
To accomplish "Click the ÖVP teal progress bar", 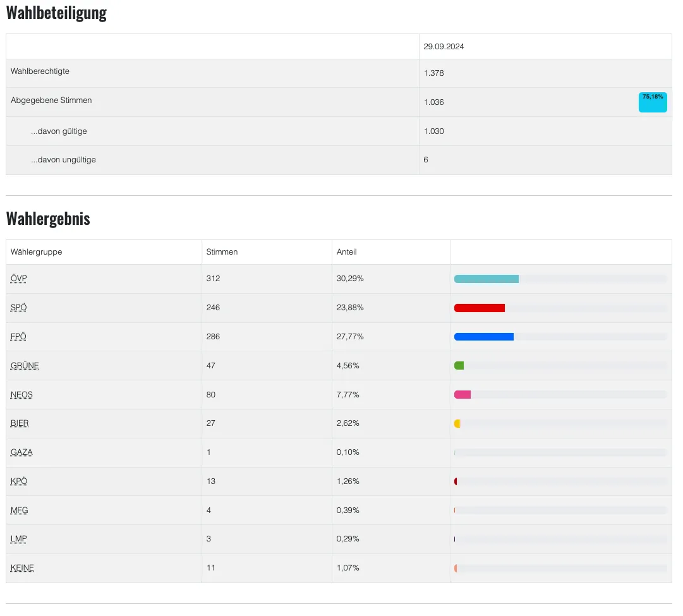I will click(x=486, y=279).
